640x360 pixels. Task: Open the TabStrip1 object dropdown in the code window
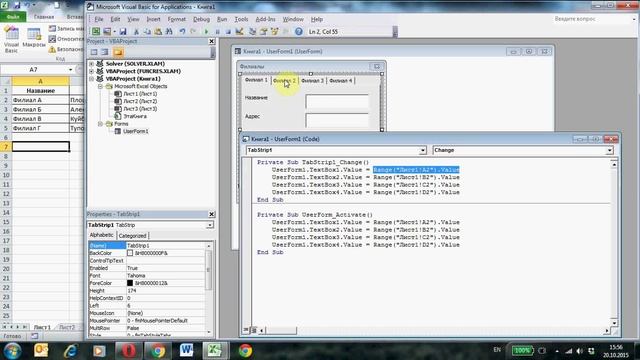tap(422, 150)
